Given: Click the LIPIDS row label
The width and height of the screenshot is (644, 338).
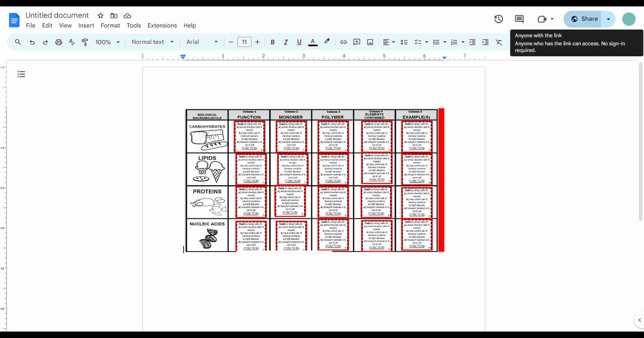Looking at the screenshot, I should point(207,158).
